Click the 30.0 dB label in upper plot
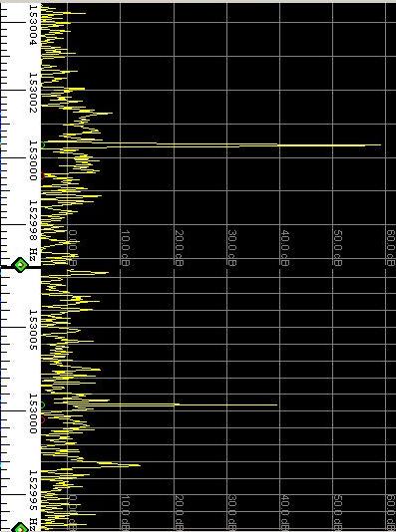The width and height of the screenshot is (396, 532). [x=232, y=248]
